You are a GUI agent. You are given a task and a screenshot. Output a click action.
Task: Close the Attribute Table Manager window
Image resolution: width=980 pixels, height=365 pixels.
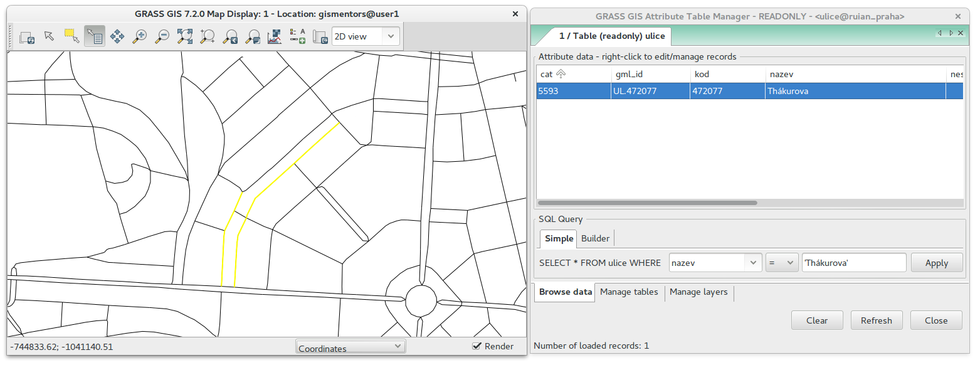958,17
